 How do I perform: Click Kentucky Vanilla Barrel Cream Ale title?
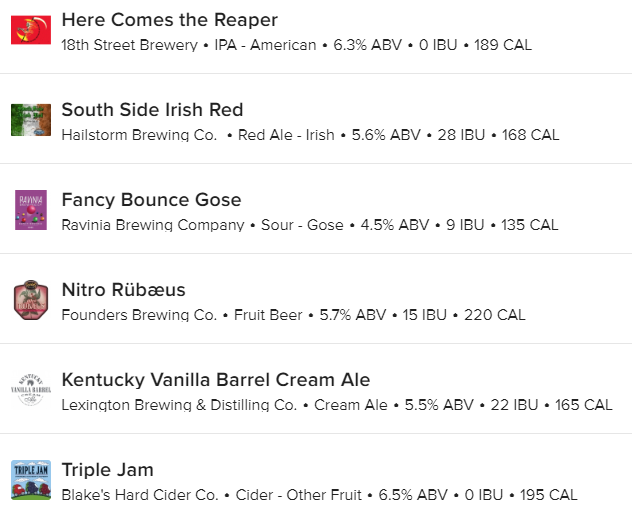click(216, 380)
